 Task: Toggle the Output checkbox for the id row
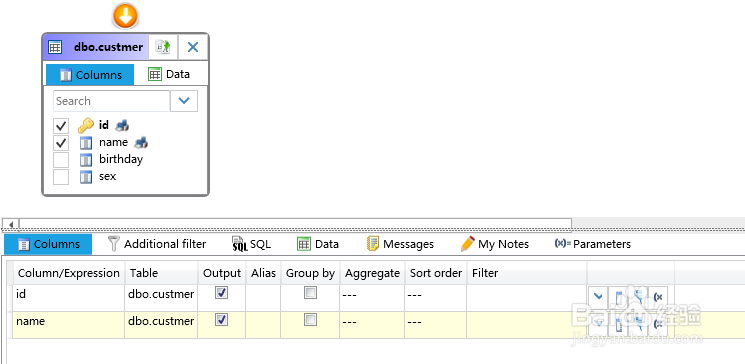click(x=221, y=293)
